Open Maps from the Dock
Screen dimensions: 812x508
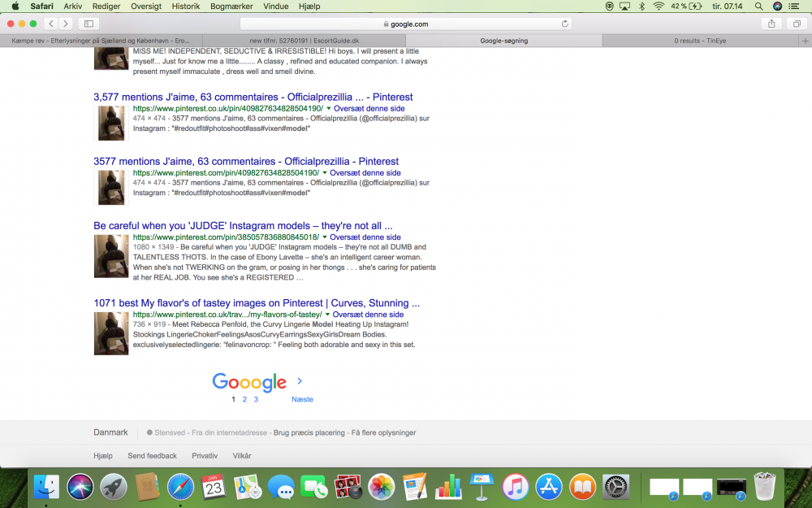point(248,487)
